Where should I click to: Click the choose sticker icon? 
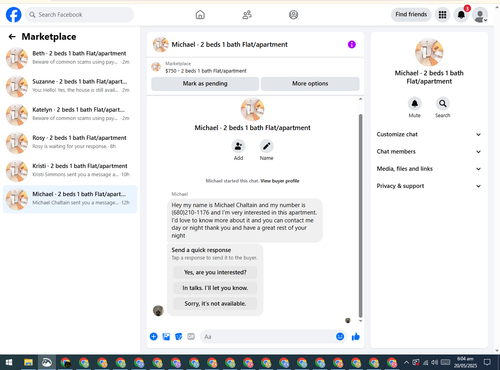pyautogui.click(x=179, y=337)
